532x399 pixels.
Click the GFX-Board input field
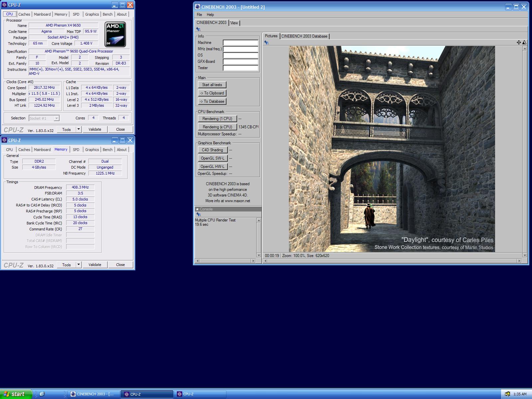[x=240, y=62]
